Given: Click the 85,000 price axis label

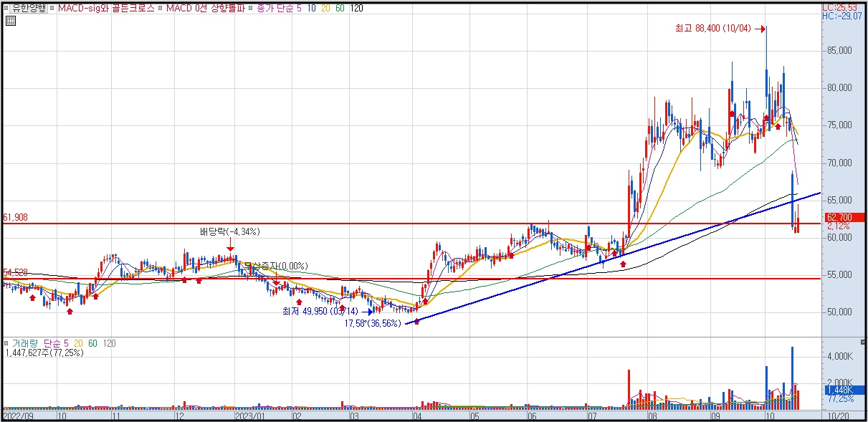Looking at the screenshot, I should click(839, 51).
